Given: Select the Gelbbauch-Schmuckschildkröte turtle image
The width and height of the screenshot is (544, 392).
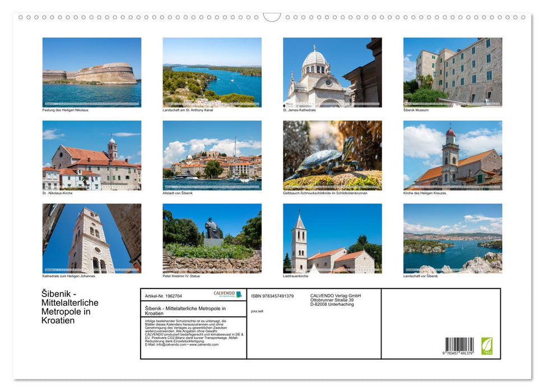Looking at the screenshot, I should [332, 155].
